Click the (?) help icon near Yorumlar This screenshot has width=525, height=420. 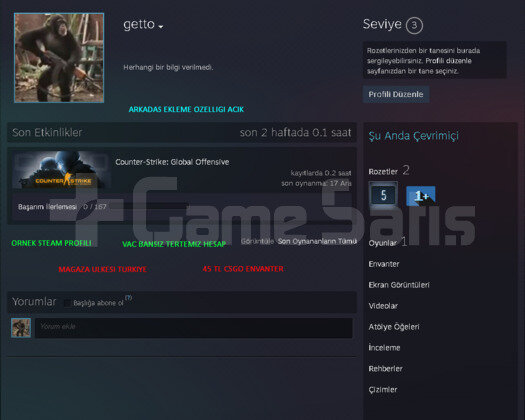coord(129,297)
